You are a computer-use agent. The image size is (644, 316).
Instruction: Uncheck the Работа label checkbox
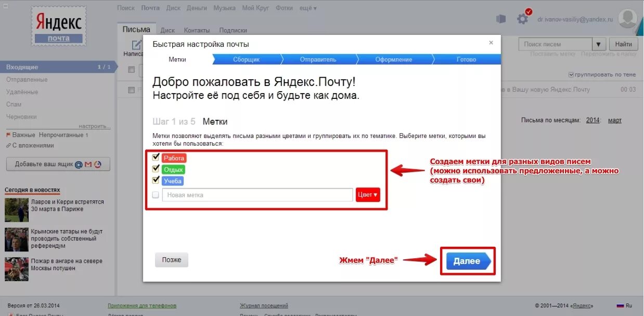click(156, 157)
